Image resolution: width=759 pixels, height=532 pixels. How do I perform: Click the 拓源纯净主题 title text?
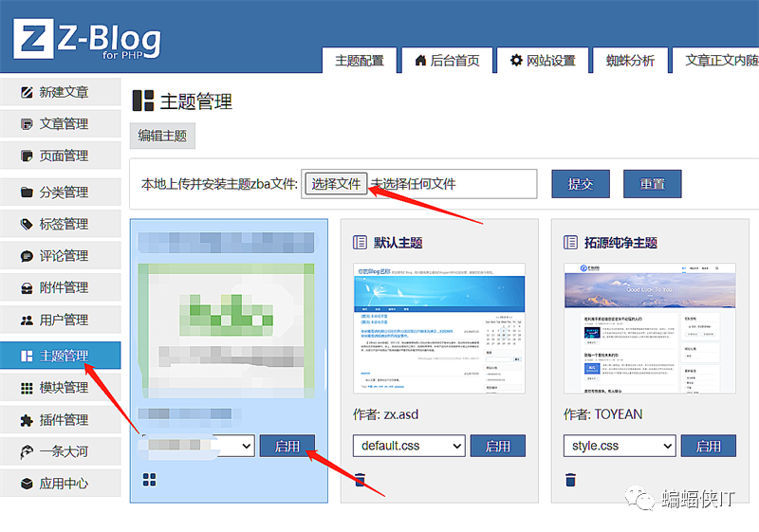pyautogui.click(x=620, y=243)
